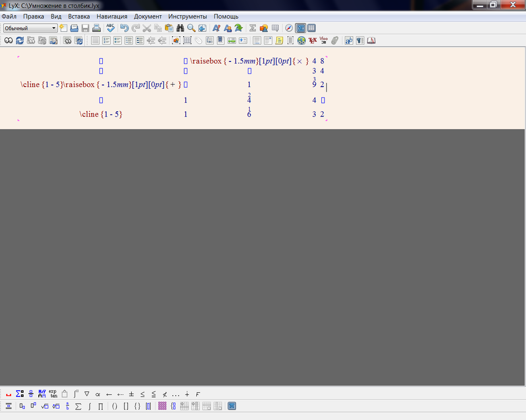The height and width of the screenshot is (420, 526).
Task: Toggle emphasized text style icon
Action: [x=216, y=28]
